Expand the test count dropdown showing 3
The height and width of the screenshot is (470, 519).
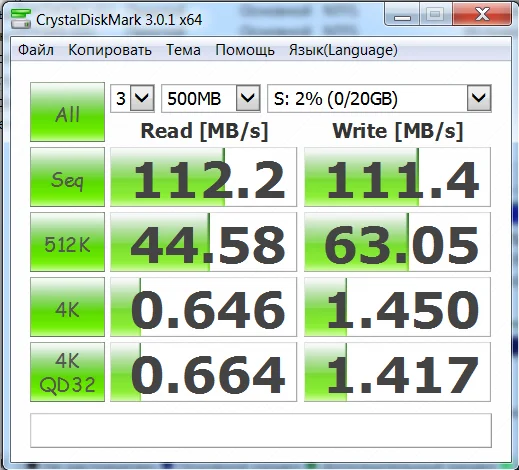point(142,98)
